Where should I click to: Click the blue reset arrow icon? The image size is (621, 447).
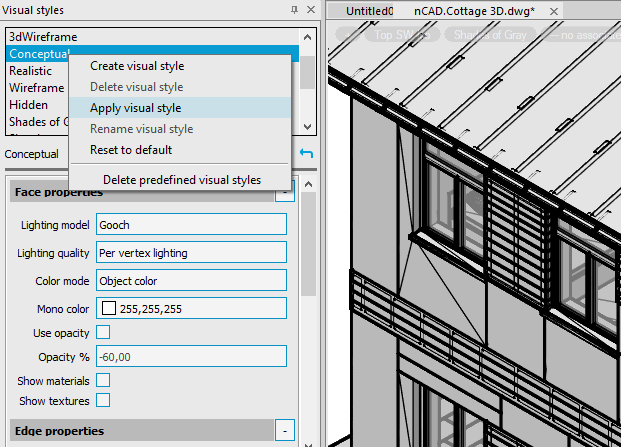point(306,154)
